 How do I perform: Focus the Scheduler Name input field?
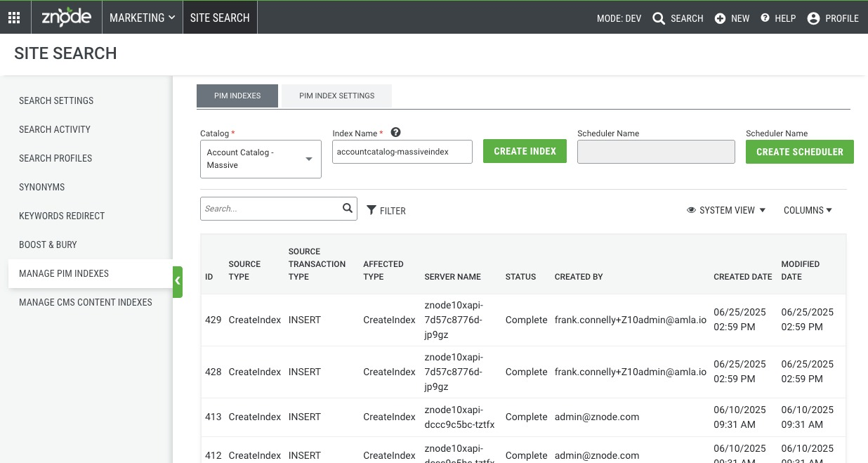(x=656, y=152)
